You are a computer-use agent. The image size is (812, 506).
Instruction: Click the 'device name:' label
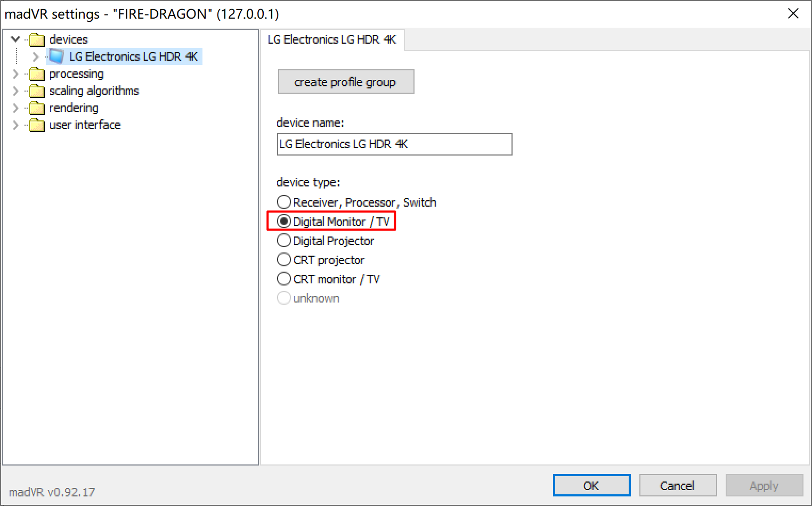[310, 123]
